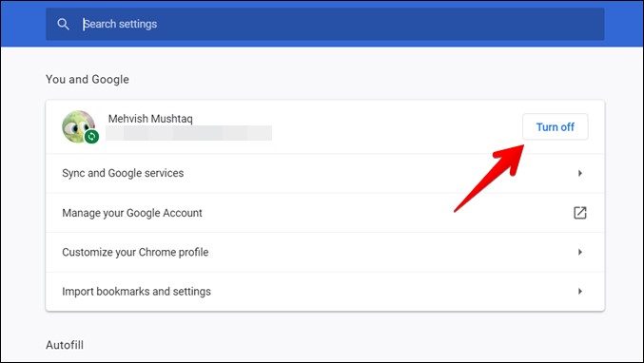Viewport: 644px width, 363px height.
Task: Click the green sync badge icon
Action: (x=91, y=136)
